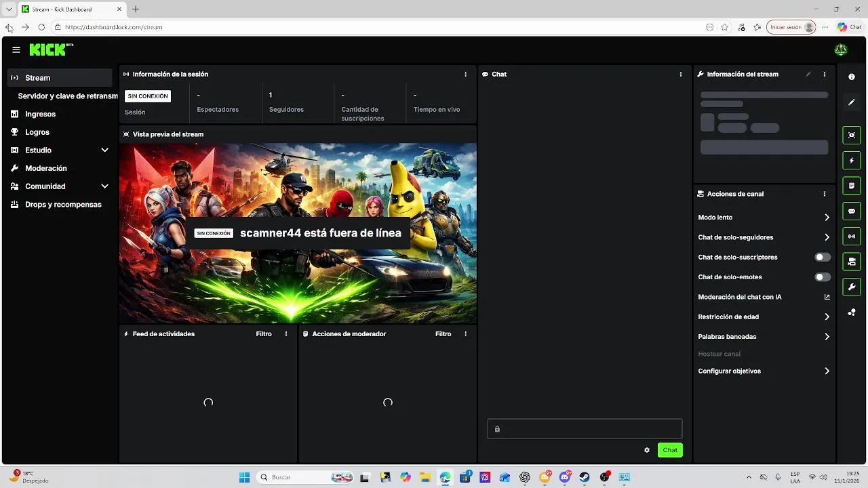Toggle the camera channel actions sidebar icon

(x=852, y=261)
